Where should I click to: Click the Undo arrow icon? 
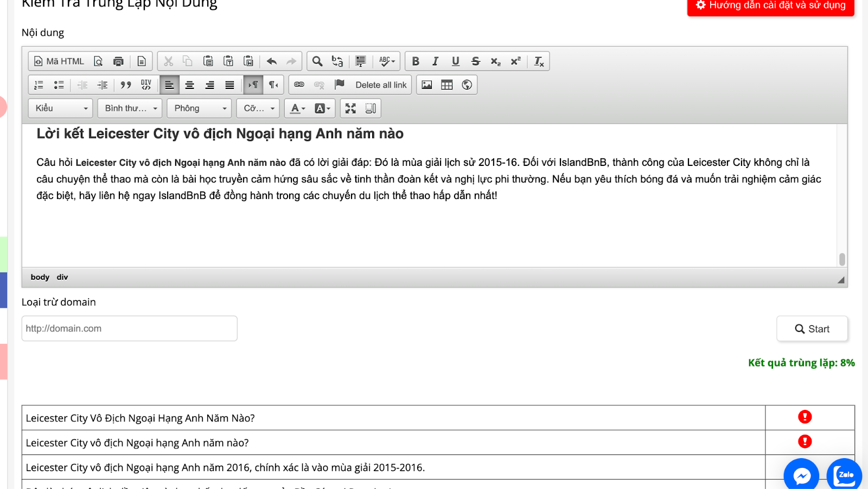pyautogui.click(x=272, y=61)
